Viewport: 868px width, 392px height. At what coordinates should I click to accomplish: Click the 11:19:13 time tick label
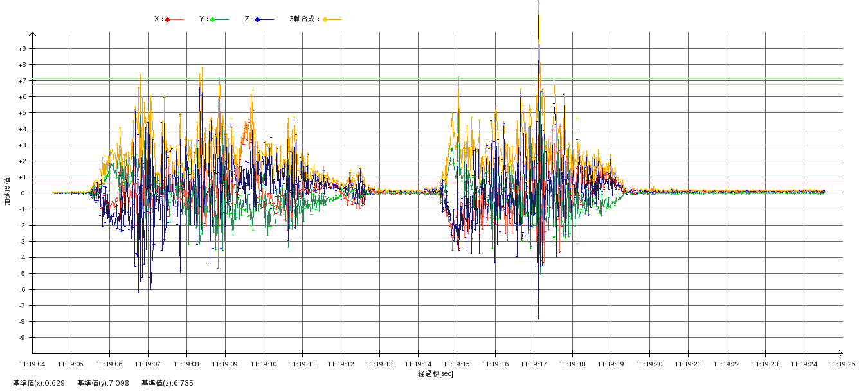click(379, 364)
